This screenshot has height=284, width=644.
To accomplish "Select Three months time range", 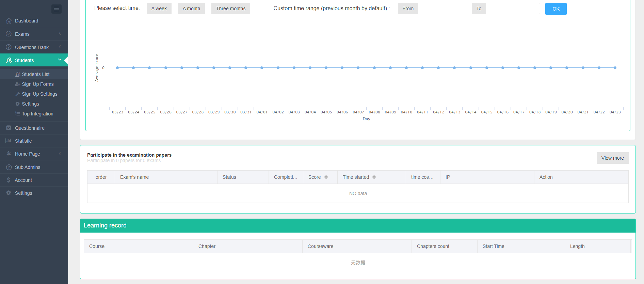I will (231, 9).
